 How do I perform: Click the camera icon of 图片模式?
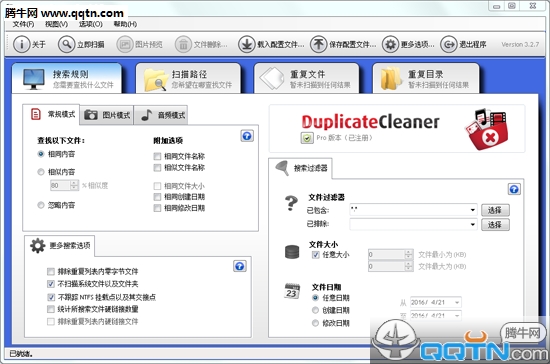(x=90, y=115)
